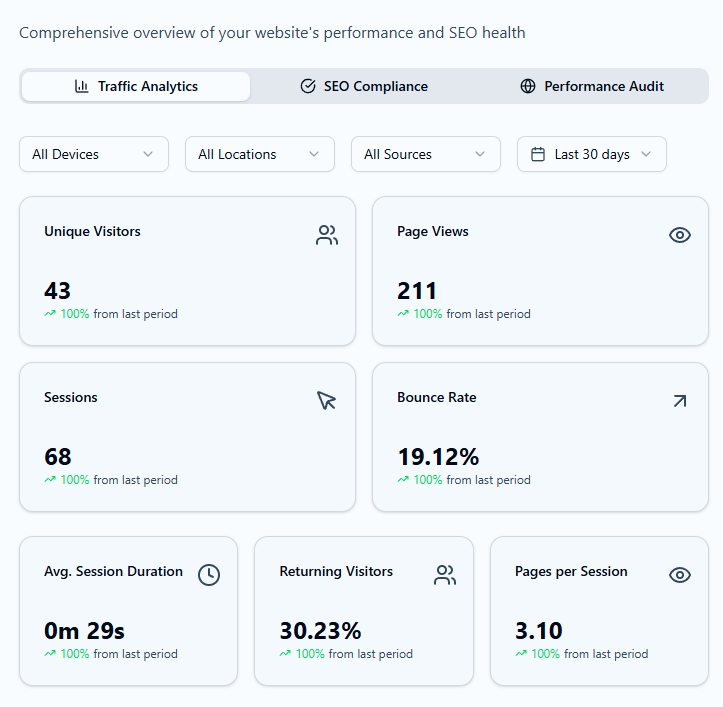Switch to the SEO Compliance tab
Image resolution: width=723 pixels, height=707 pixels.
[365, 86]
